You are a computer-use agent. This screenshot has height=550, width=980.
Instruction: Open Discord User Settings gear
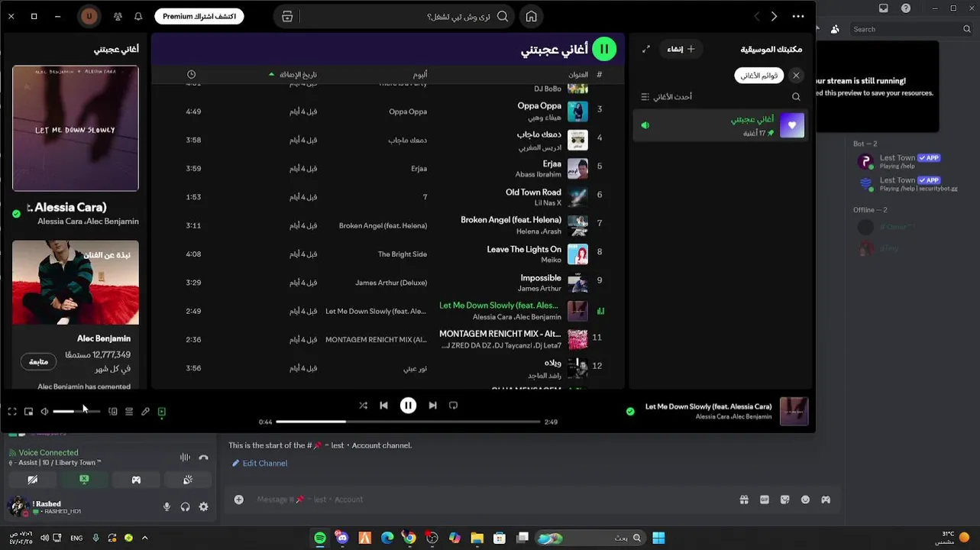click(203, 506)
